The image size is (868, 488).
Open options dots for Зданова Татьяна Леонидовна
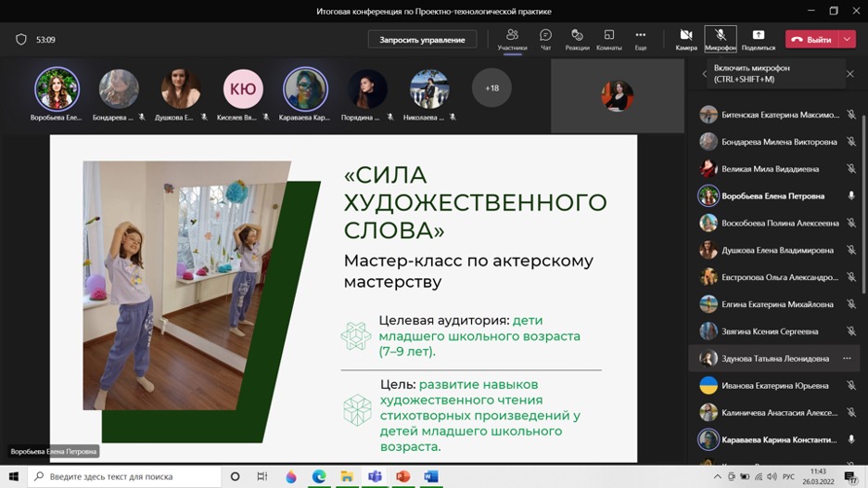[847, 358]
